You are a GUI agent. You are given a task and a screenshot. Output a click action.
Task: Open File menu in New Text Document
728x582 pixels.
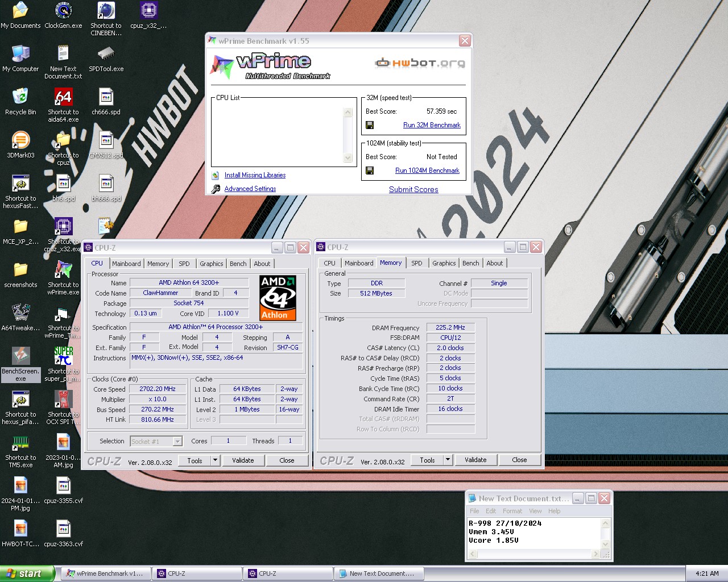click(x=474, y=511)
